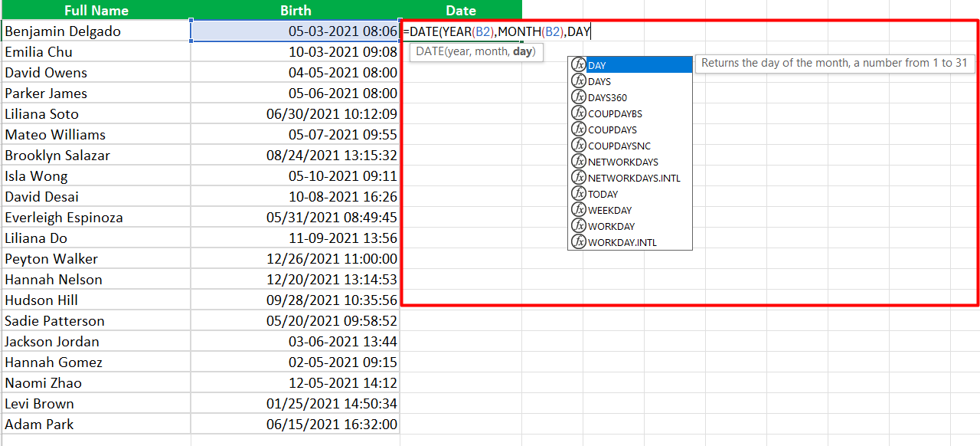This screenshot has width=980, height=446.
Task: Click birth date 10-03-2021 09:08
Action: point(296,52)
